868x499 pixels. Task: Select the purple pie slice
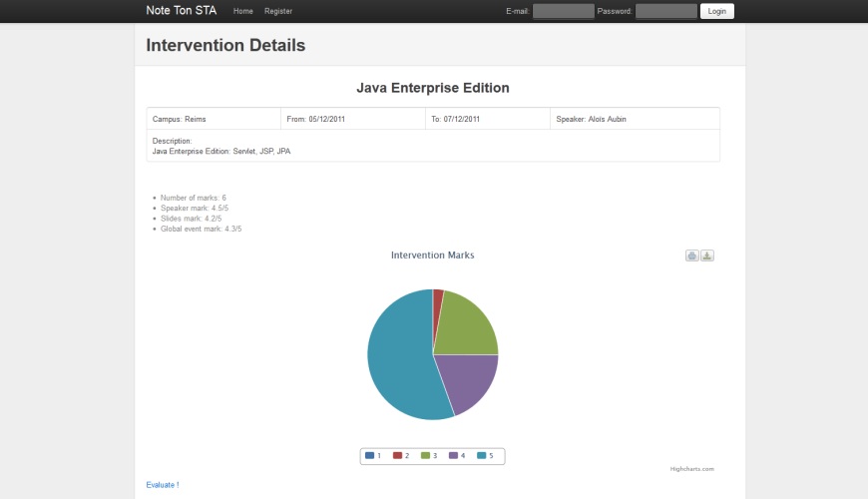(x=468, y=379)
